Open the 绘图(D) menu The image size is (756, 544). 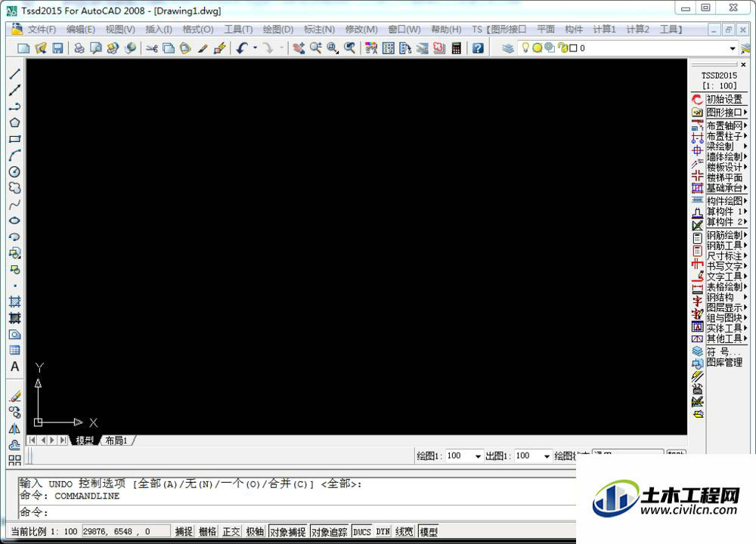tap(277, 29)
